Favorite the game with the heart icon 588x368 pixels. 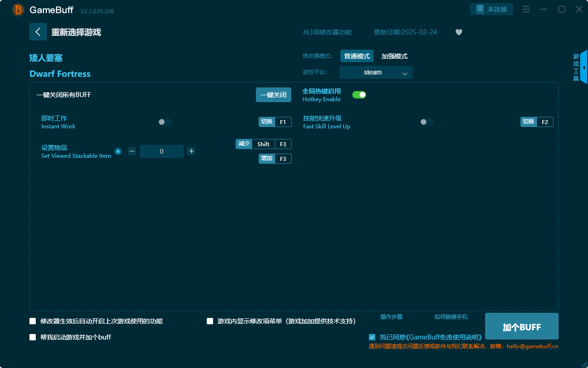(458, 32)
